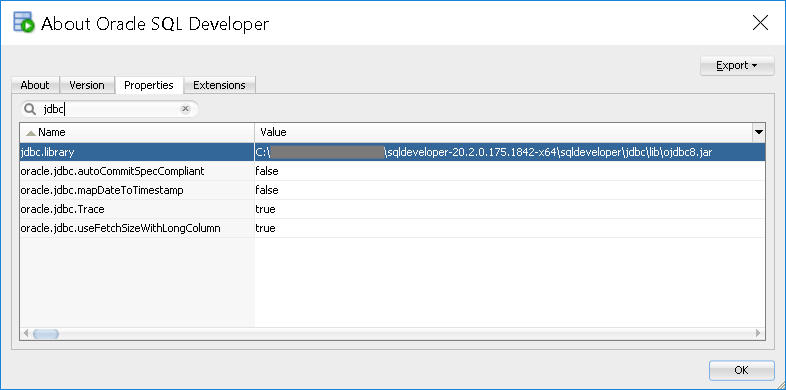Select oracle.jdbc.autoCommitSpecCompliant row
Screen dimensions: 786x390
coord(392,171)
